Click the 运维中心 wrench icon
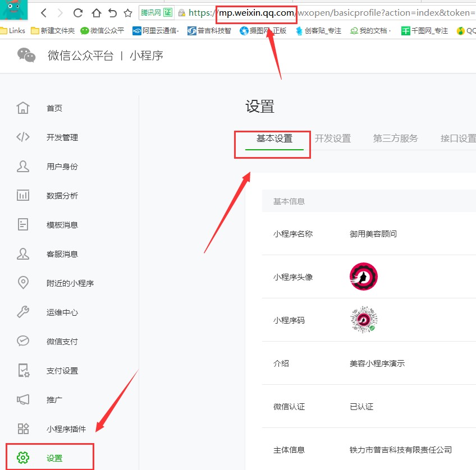Screen dimensions: 476x470 [24, 312]
